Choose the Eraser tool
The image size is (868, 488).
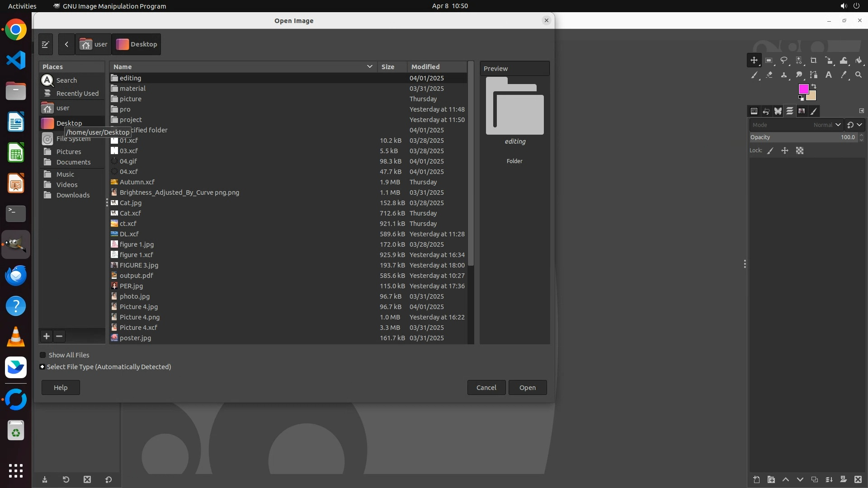coord(769,75)
